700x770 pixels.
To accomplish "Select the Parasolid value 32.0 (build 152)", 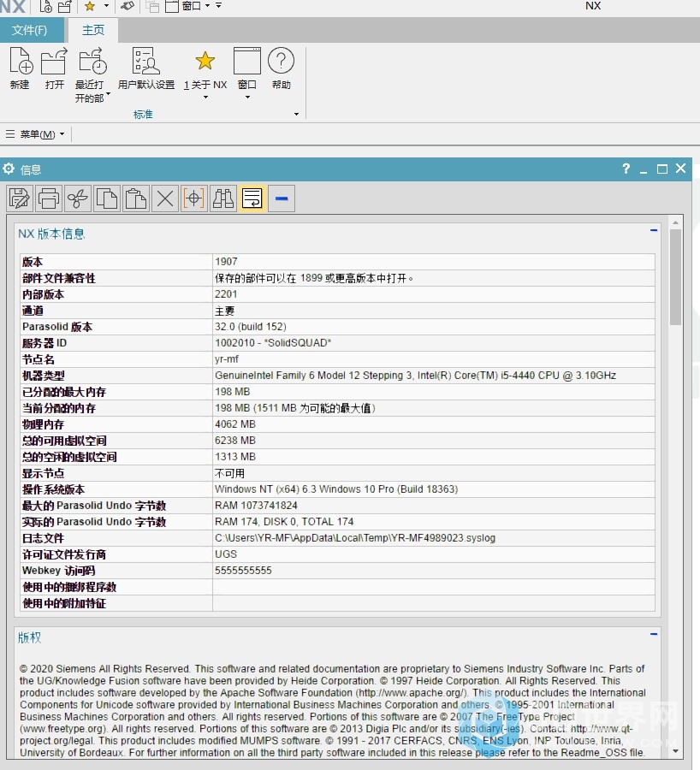I will (251, 327).
